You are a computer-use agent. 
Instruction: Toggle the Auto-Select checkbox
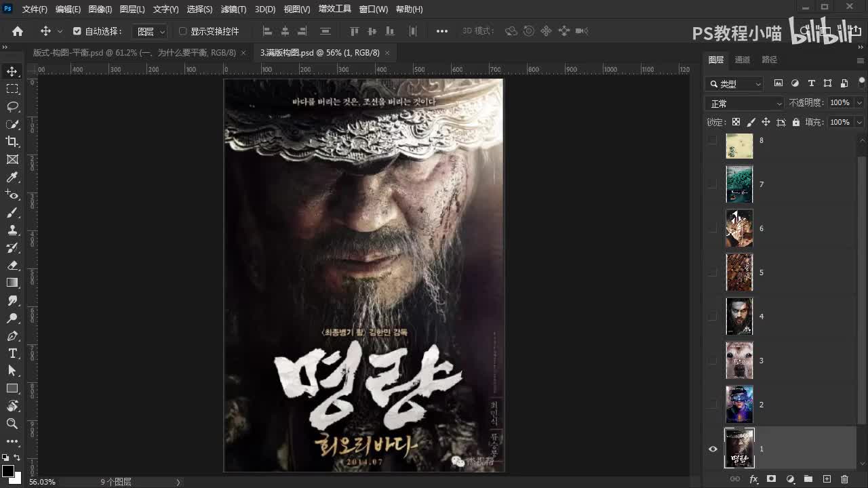point(77,31)
